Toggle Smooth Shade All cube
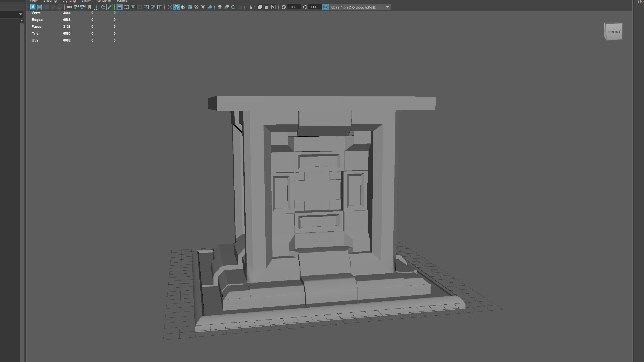Image resolution: width=644 pixels, height=362 pixels. [x=176, y=7]
